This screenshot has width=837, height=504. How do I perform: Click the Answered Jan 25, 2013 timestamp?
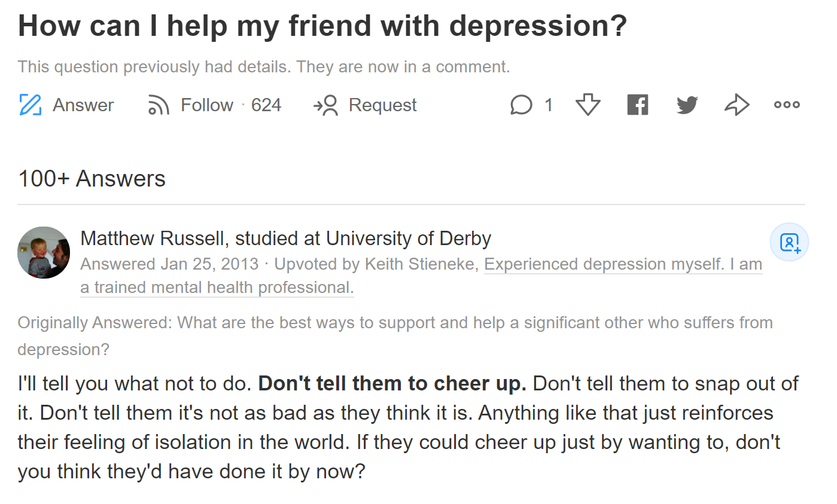pos(169,264)
